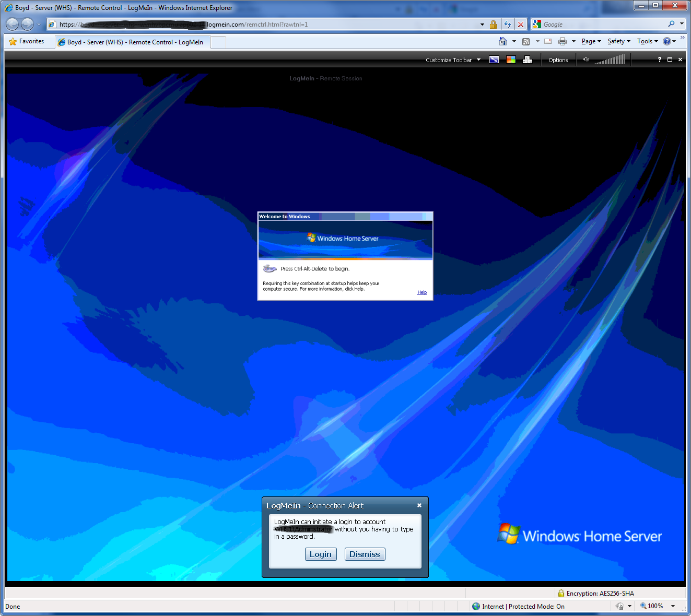Viewport: 691px width, 616px height.
Task: Click the Print icon
Action: (x=563, y=41)
